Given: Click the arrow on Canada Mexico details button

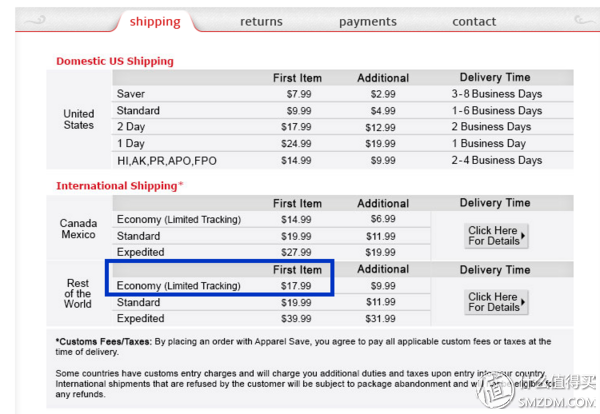Looking at the screenshot, I should coord(523,236).
